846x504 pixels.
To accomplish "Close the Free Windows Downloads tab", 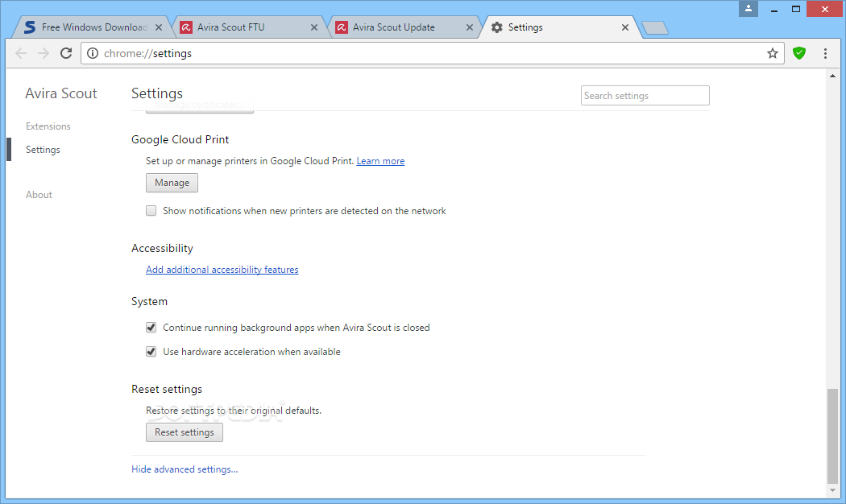I will click(x=159, y=27).
